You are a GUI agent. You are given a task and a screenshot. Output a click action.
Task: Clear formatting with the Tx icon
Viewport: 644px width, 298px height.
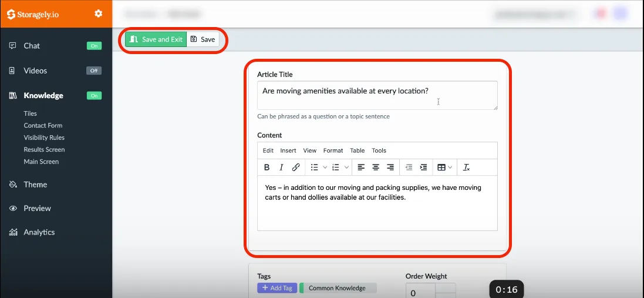point(467,168)
